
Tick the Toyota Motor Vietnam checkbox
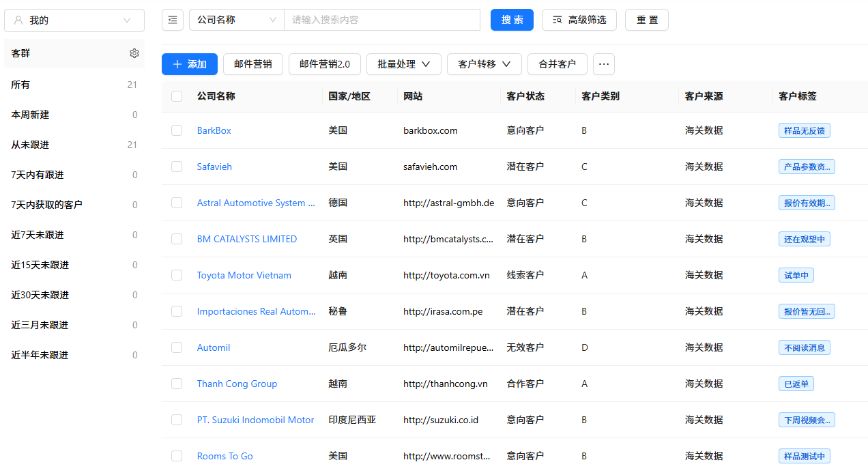(x=177, y=275)
